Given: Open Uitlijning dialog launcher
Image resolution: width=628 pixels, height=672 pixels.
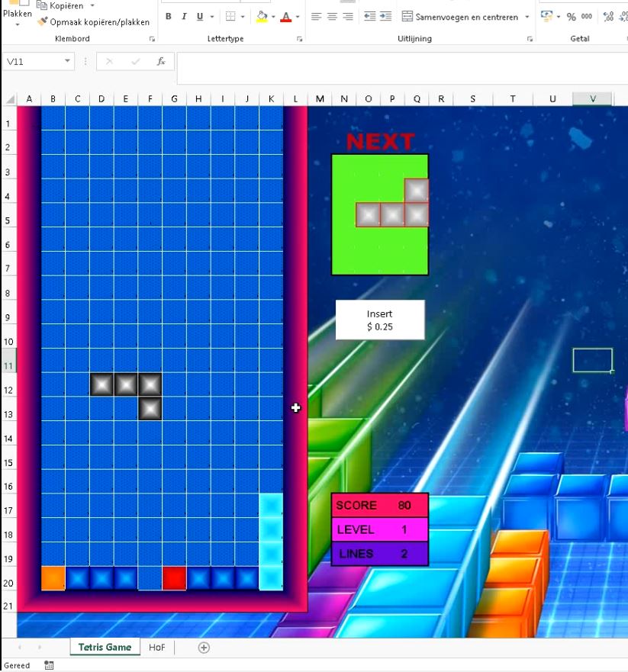Looking at the screenshot, I should point(530,39).
